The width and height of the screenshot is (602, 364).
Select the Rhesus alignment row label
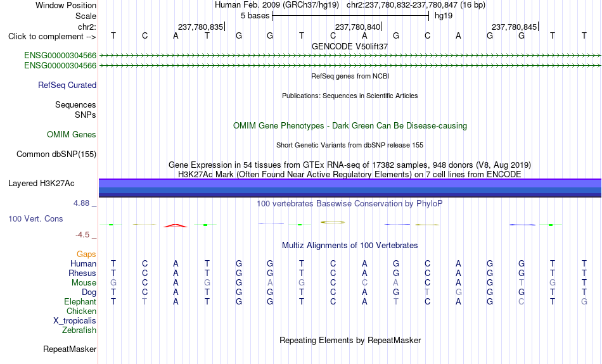[x=82, y=273]
